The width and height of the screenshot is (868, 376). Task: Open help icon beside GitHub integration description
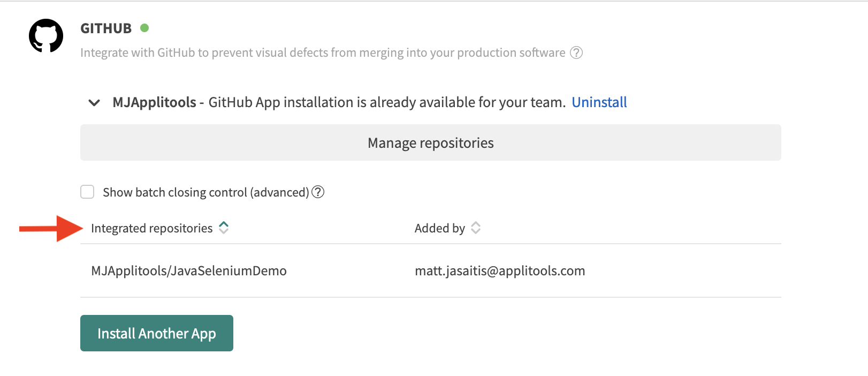(576, 52)
